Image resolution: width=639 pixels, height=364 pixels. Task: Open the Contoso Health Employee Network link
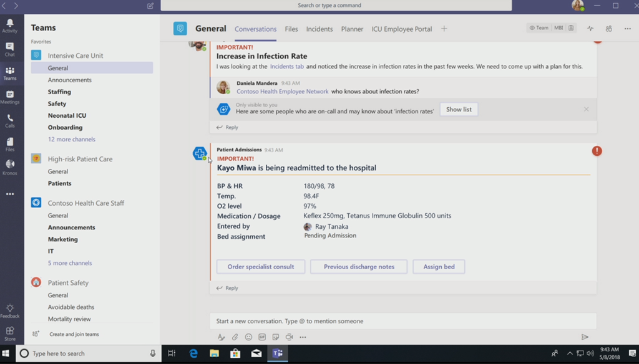click(282, 92)
